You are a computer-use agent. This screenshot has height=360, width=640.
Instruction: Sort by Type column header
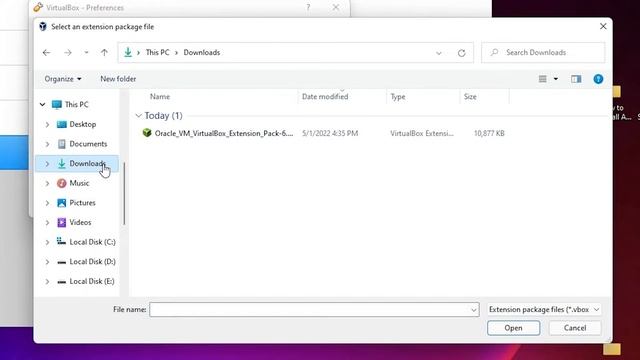pyautogui.click(x=398, y=97)
